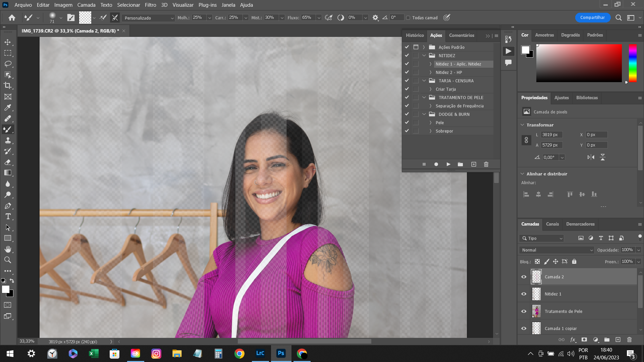Screen dimensions: 644x362
Task: Collapse the TARJA - CENSURA action folder
Action: [x=424, y=80]
